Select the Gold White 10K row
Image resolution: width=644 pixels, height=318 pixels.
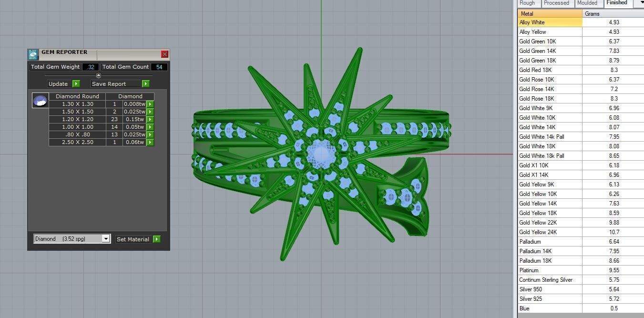click(x=581, y=118)
